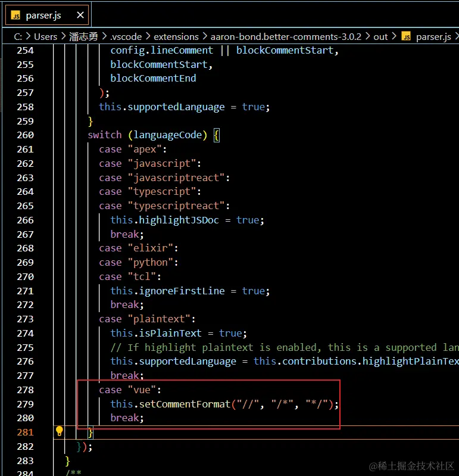
Task: Click the opening brace after switch on line 260
Action: (216, 135)
